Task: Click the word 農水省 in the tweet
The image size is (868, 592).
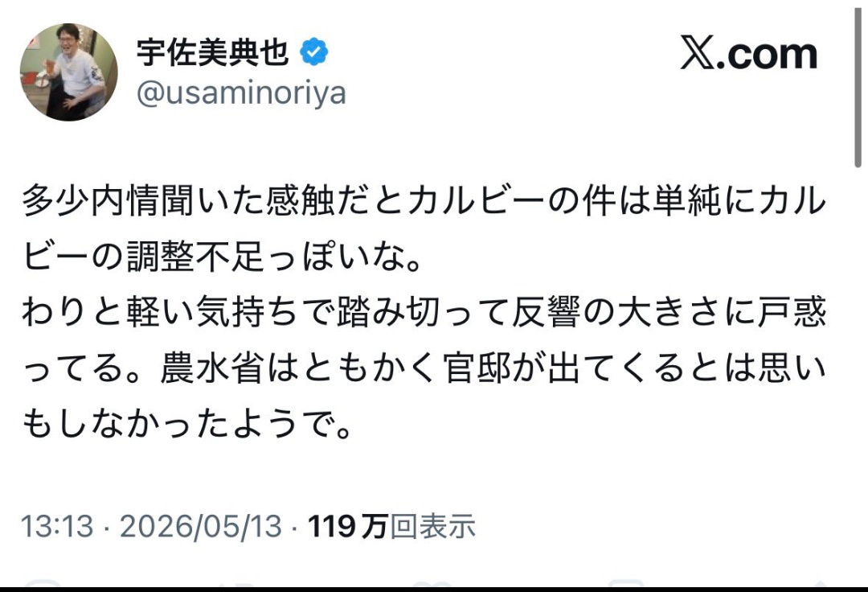Action: [212, 368]
